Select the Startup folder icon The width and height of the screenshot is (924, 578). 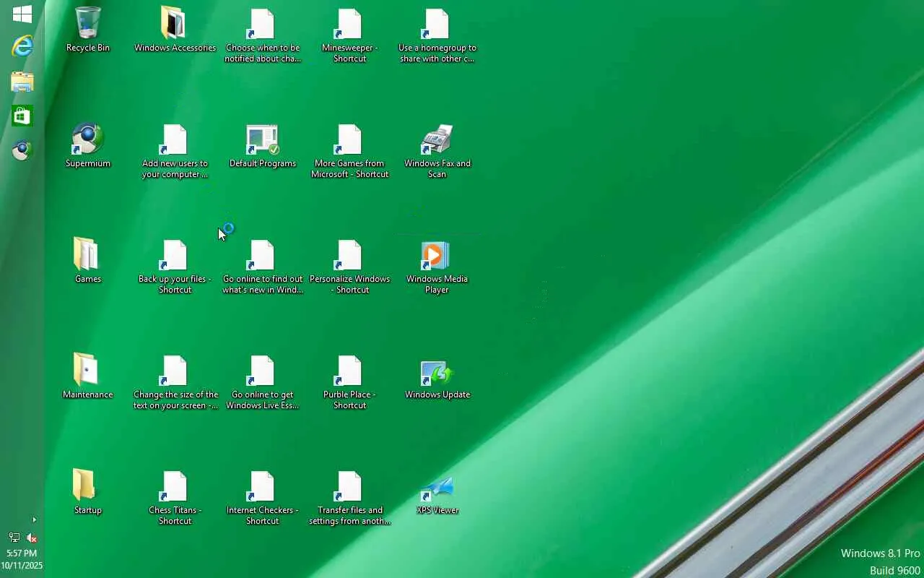[x=88, y=492]
